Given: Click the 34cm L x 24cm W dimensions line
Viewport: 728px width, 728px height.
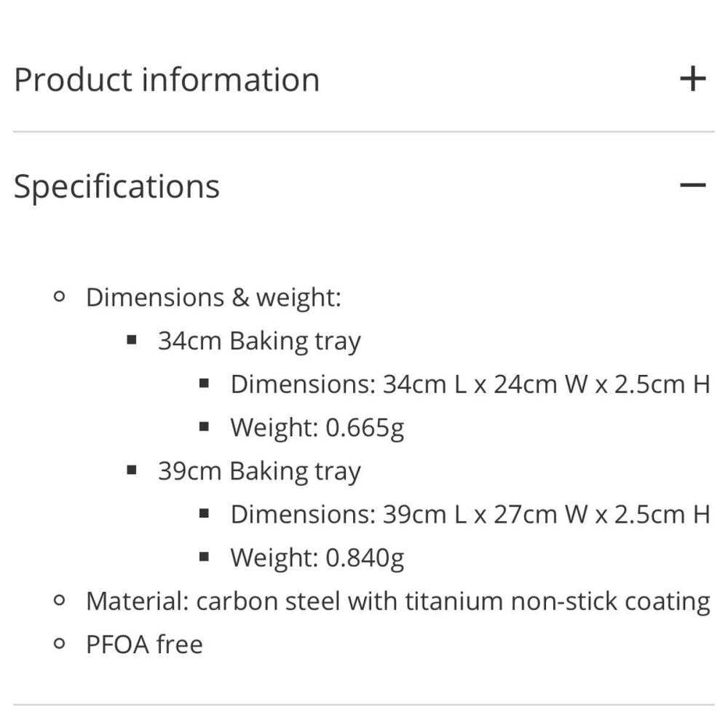Looking at the screenshot, I should (470, 384).
